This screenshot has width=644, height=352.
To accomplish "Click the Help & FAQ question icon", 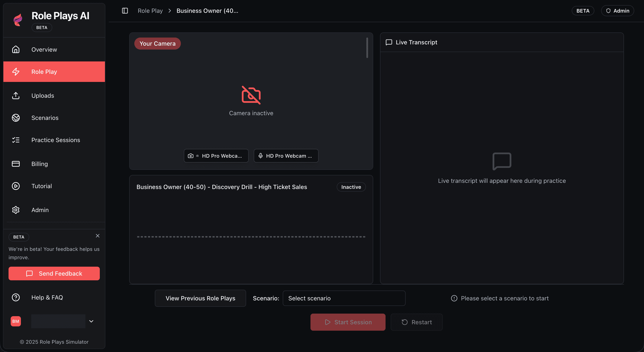I will 16,297.
